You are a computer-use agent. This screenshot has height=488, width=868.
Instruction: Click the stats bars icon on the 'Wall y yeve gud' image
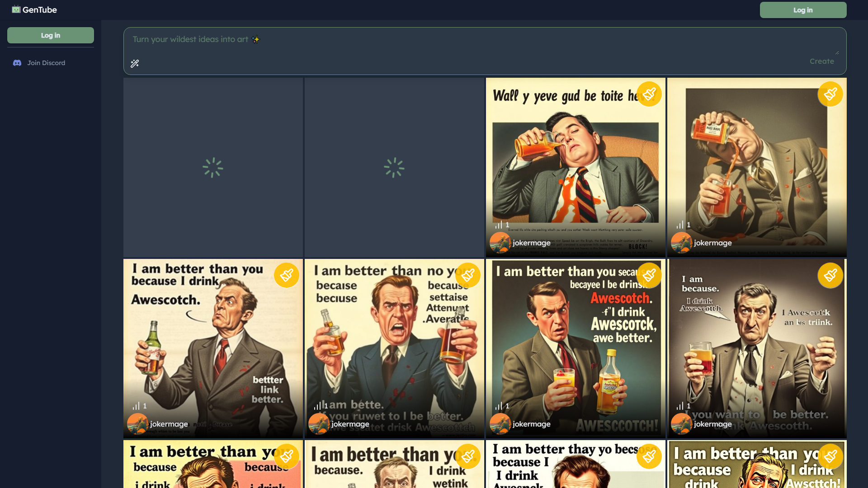(x=499, y=225)
